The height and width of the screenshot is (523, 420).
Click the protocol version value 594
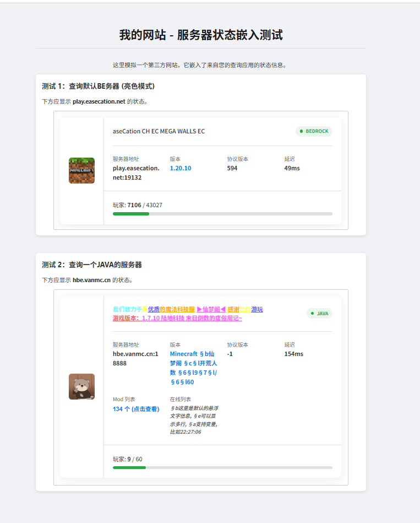point(232,168)
